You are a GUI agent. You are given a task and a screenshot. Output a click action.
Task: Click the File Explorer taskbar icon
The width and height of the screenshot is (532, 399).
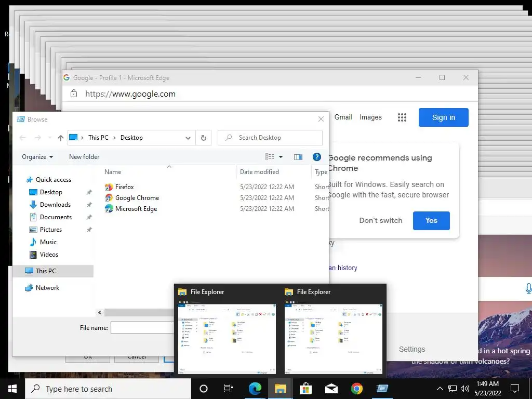[280, 389]
